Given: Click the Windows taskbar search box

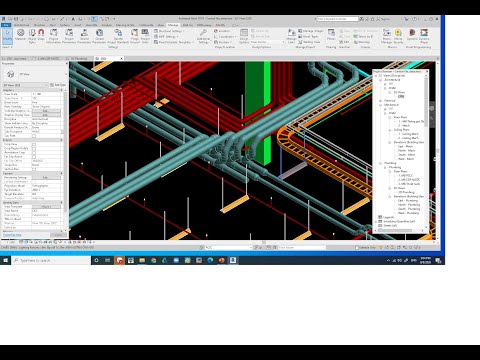Looking at the screenshot, I should tap(51, 260).
